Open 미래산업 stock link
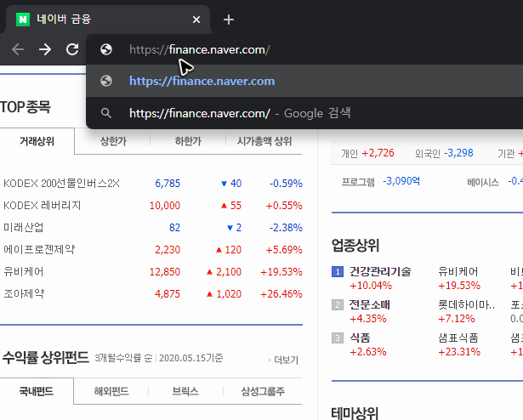 (23, 228)
